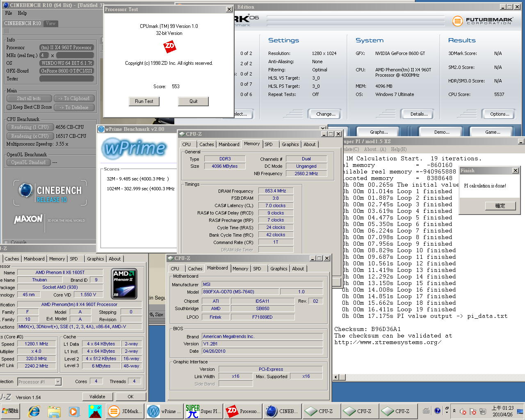Click Rendering (1 CPU) in CINEBENCH
Image resolution: width=525 pixels, height=420 pixels.
tap(30, 127)
